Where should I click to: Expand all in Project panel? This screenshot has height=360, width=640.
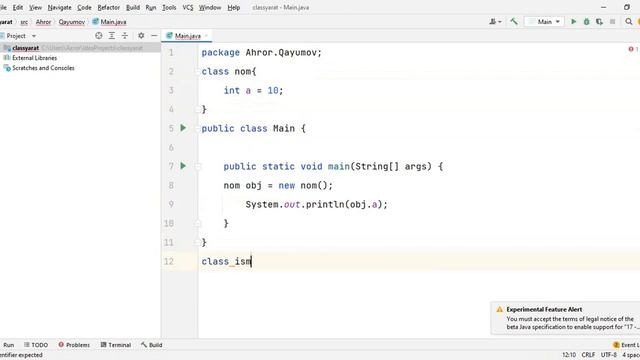[112, 36]
